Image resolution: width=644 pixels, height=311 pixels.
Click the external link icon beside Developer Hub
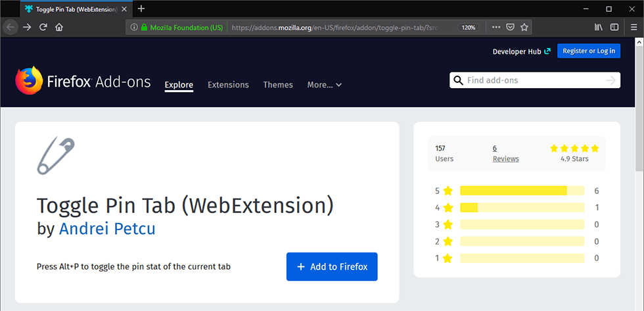pos(547,51)
